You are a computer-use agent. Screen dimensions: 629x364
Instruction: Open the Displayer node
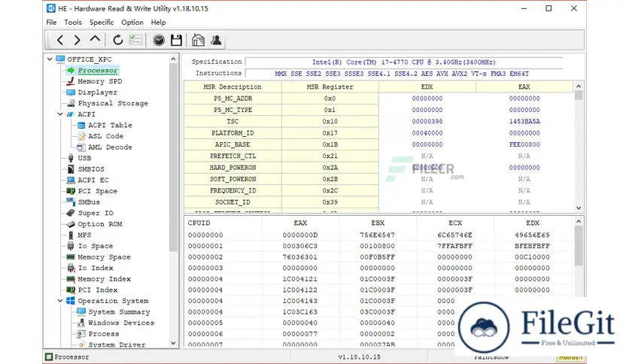[x=98, y=93]
